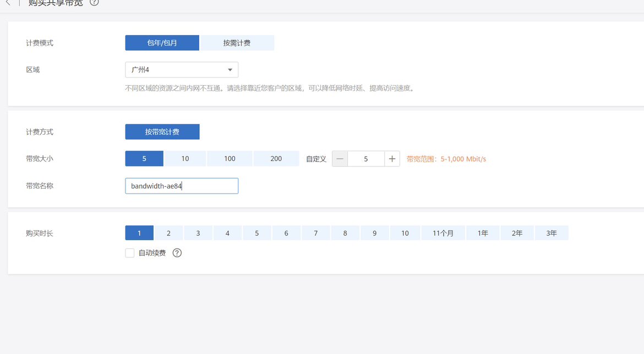The height and width of the screenshot is (354, 644).
Task: Click the 带宽名称 label
Action: [40, 185]
